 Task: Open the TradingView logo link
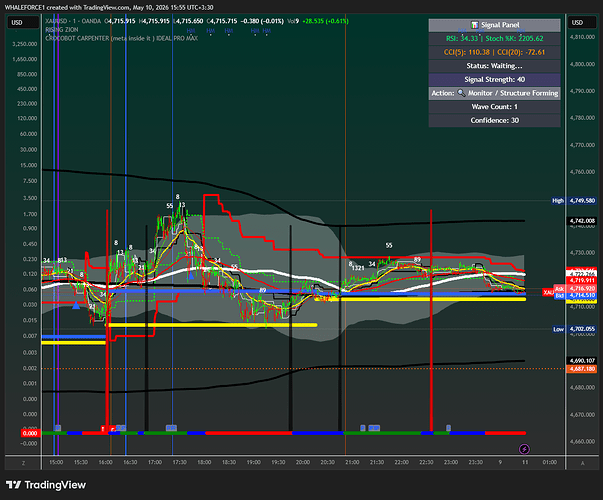(46, 485)
